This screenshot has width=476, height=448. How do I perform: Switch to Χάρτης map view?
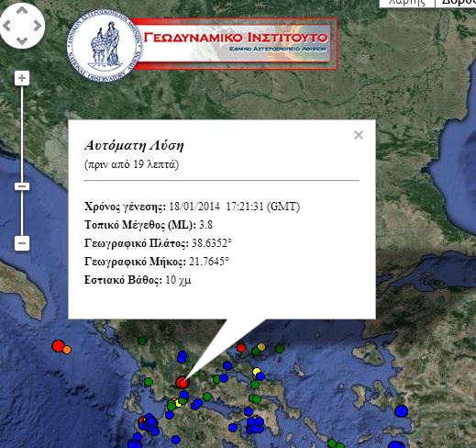407,3
